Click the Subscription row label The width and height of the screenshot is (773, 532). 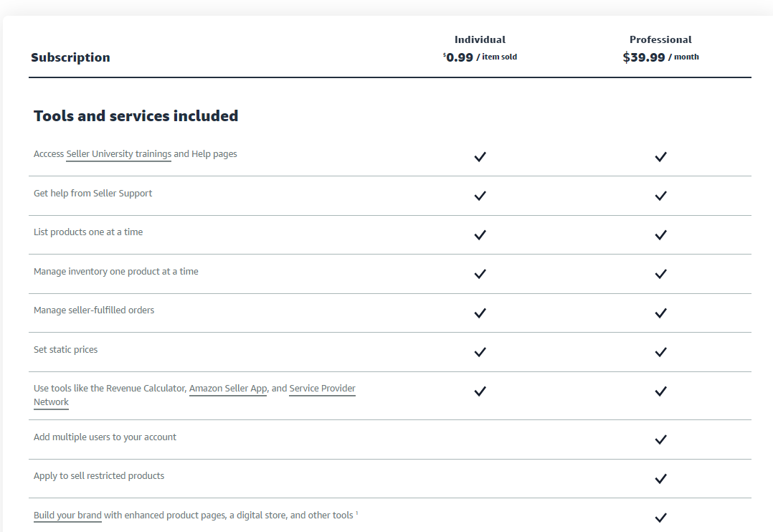(70, 57)
